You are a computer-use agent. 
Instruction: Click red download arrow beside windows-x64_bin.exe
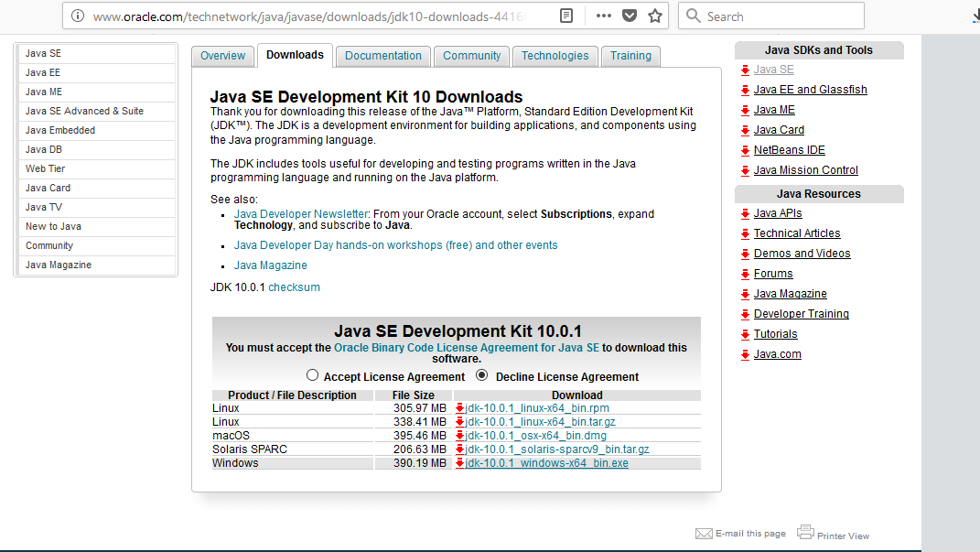tap(459, 463)
